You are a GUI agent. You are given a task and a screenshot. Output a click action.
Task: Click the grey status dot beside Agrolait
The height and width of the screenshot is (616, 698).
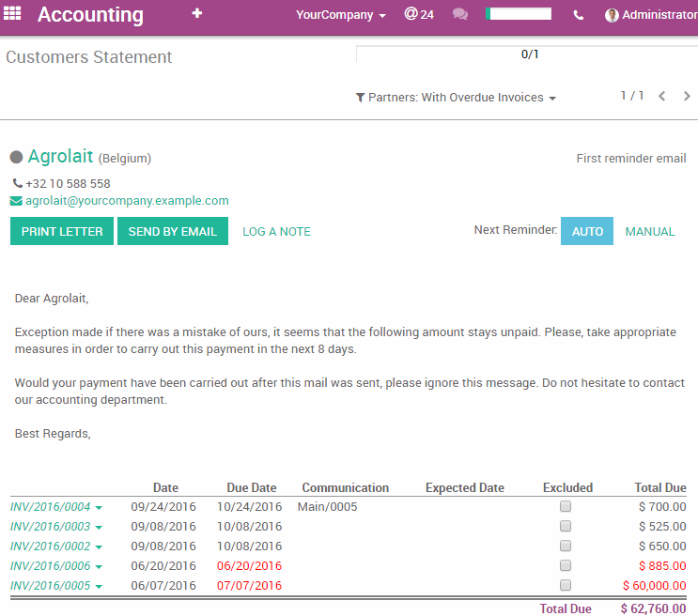pos(16,158)
